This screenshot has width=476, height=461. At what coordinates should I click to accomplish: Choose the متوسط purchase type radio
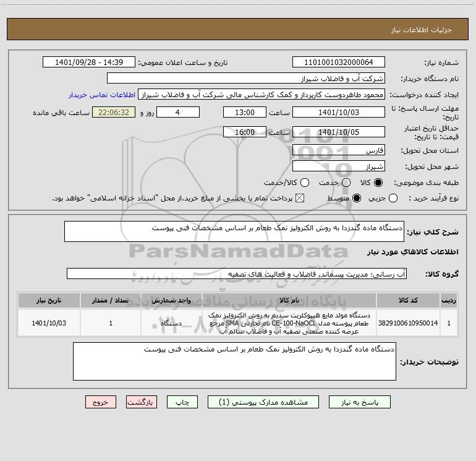tap(357, 198)
